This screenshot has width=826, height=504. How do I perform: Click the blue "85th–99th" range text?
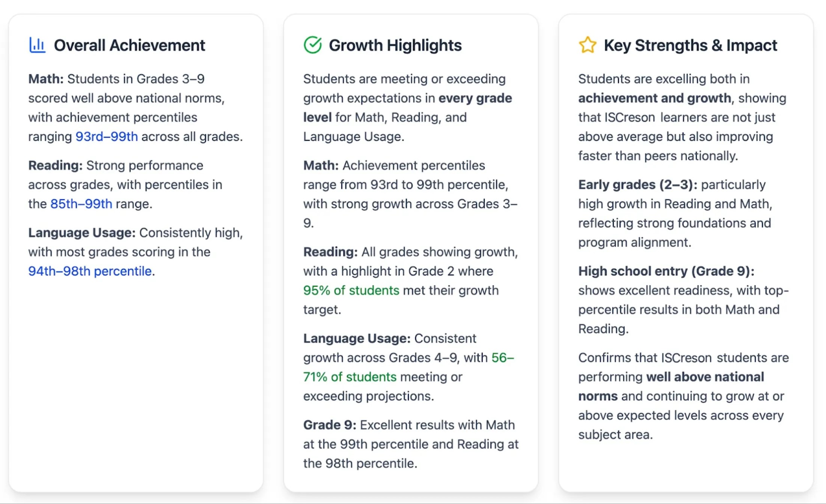coord(81,204)
